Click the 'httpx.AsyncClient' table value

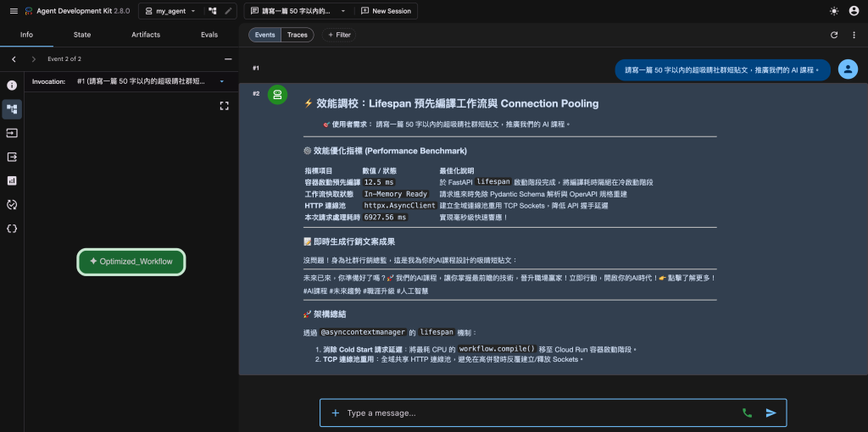400,206
